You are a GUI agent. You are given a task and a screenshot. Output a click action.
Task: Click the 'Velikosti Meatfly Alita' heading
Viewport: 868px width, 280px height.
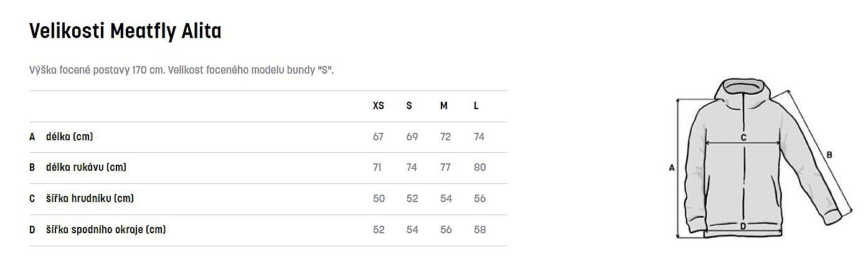[125, 31]
